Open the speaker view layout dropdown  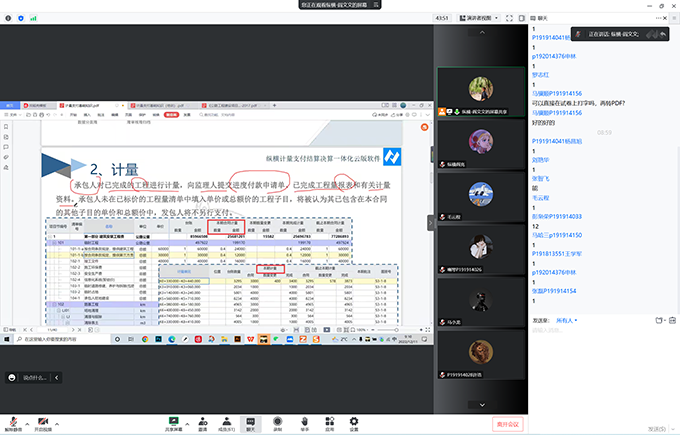pos(484,18)
